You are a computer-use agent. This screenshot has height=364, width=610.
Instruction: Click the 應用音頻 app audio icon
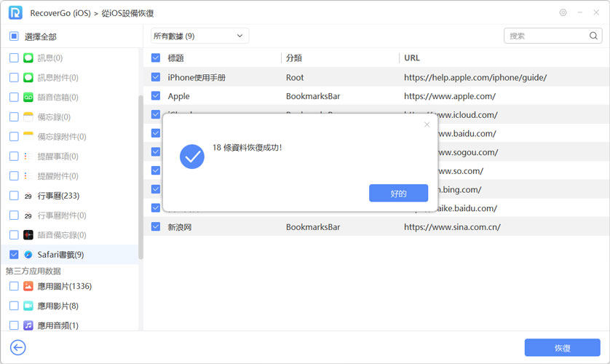28,325
